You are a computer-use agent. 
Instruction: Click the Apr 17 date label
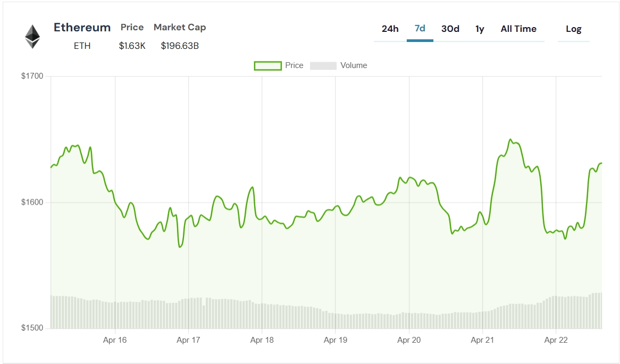[188, 340]
